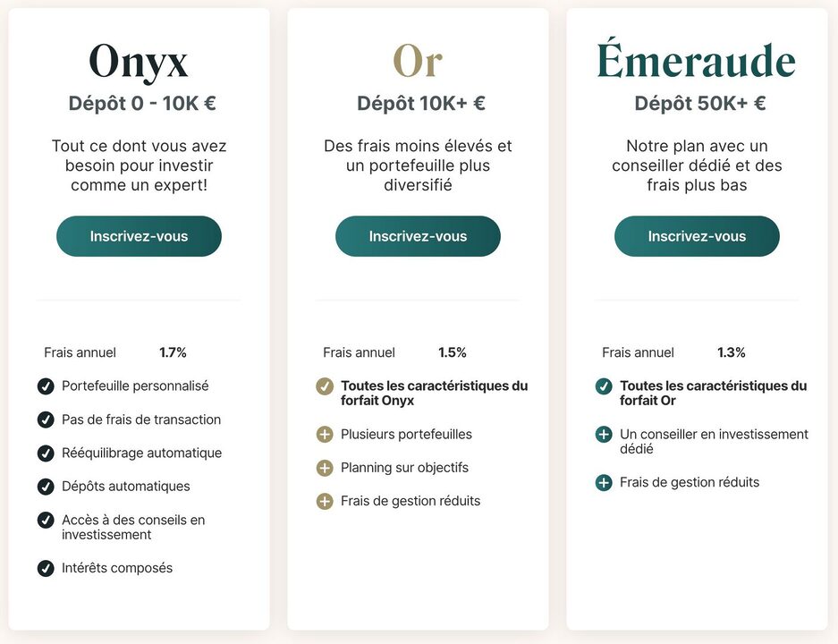
Task: Click checkmark icon beside Dépôts automatiques
Action: 46,487
